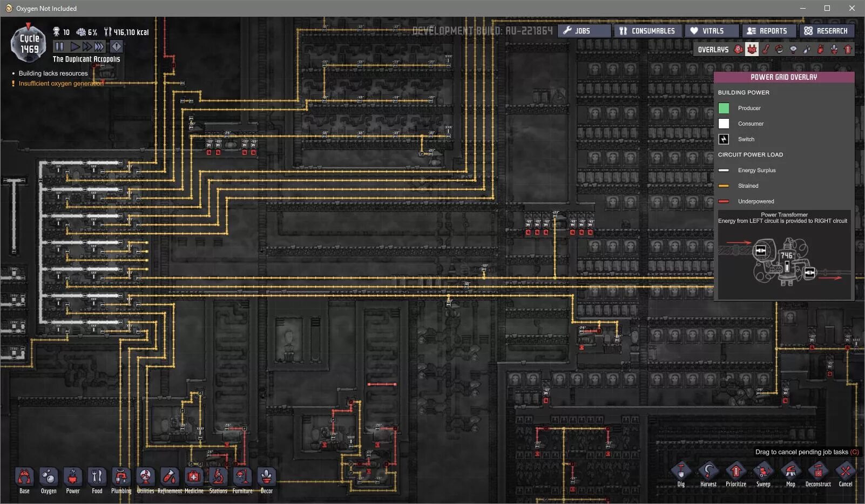Activate the Sweep tool
This screenshot has height=504, width=865.
tap(763, 474)
